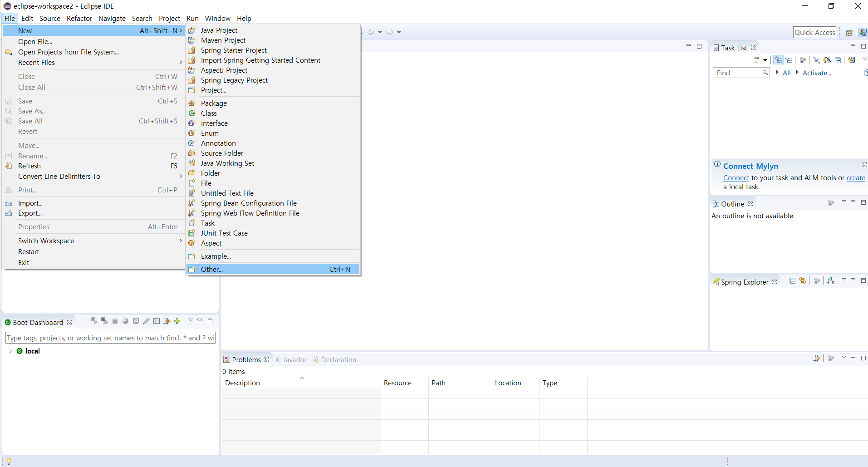Open the Spring Explorer view menu triangle
Image resolution: width=868 pixels, height=467 pixels.
click(844, 280)
